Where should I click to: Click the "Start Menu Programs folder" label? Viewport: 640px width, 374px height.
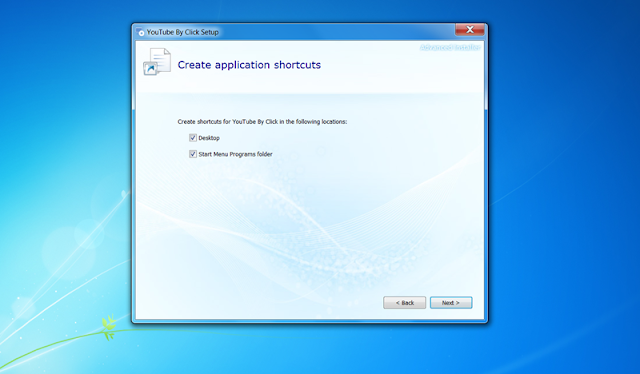[x=235, y=154]
